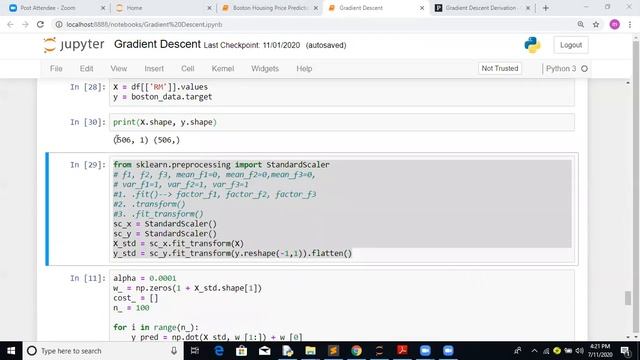
Task: Open the notification center icon
Action: point(625,351)
